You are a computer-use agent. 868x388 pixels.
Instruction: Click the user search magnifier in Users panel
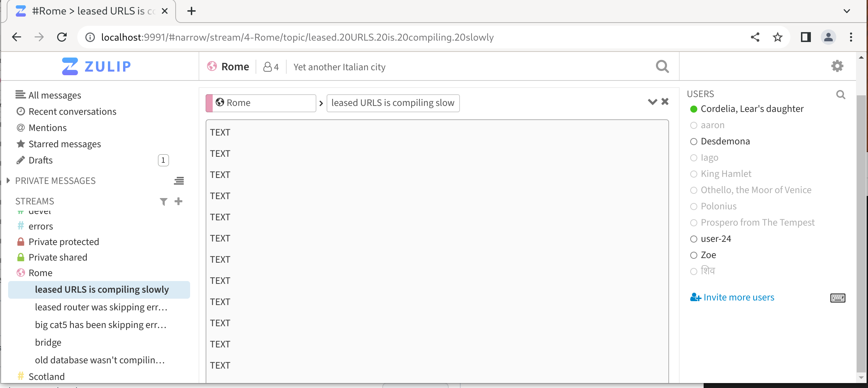click(x=840, y=94)
